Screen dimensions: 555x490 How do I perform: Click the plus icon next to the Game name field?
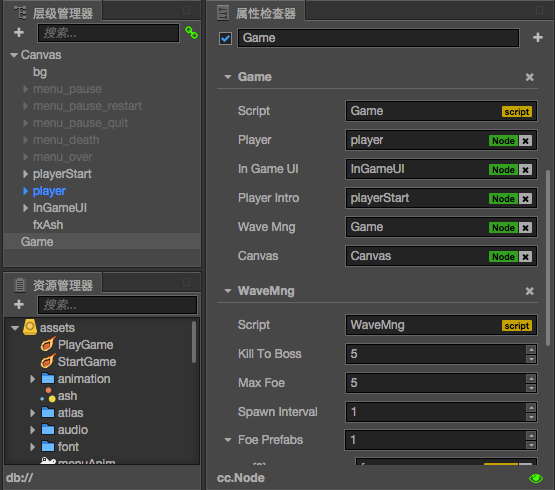pos(538,38)
